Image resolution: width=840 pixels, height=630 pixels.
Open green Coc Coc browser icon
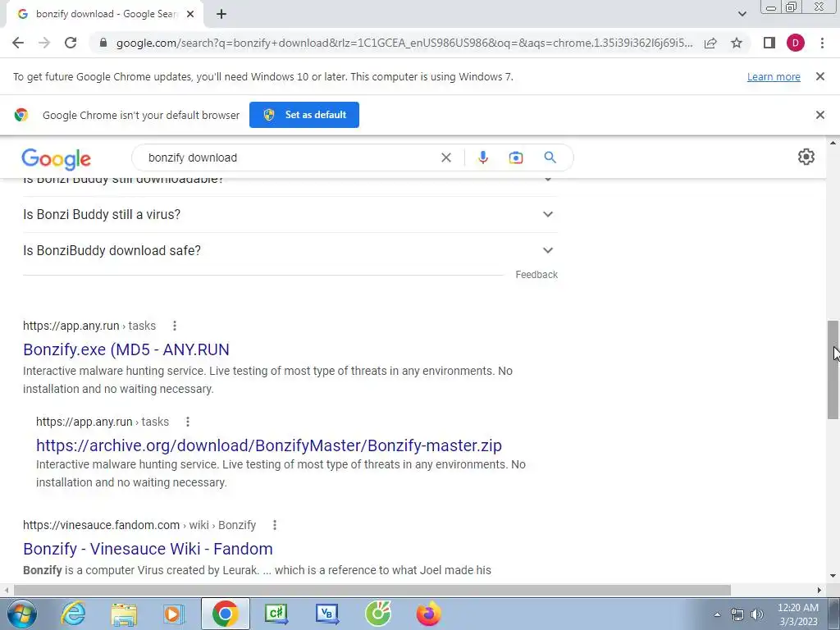[x=378, y=614]
